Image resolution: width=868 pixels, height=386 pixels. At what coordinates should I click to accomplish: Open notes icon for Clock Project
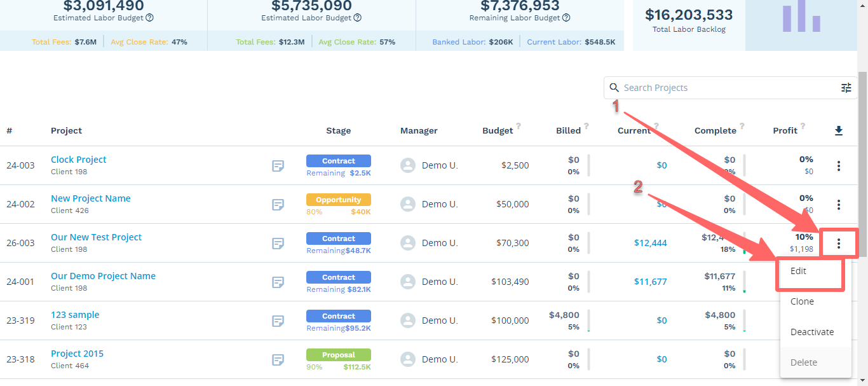click(x=278, y=166)
